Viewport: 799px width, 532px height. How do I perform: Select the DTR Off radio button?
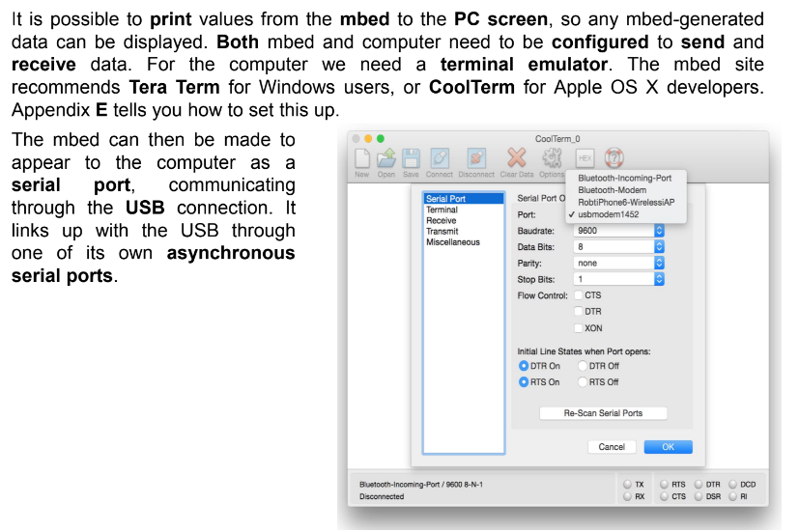coord(583,366)
